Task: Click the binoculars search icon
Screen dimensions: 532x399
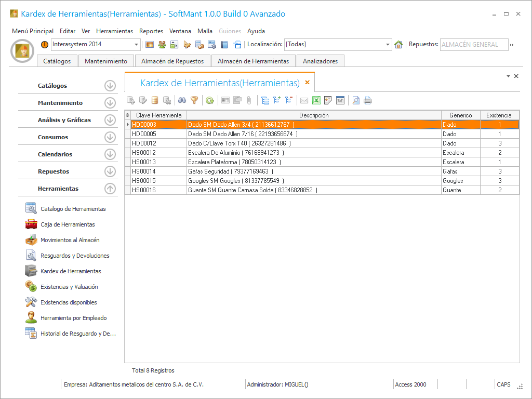Action: tap(182, 101)
